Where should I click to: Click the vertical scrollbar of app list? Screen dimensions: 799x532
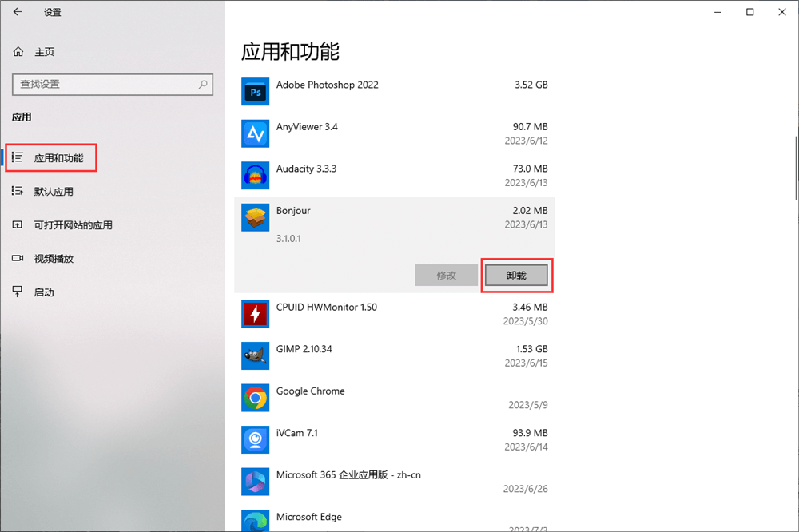[795, 168]
